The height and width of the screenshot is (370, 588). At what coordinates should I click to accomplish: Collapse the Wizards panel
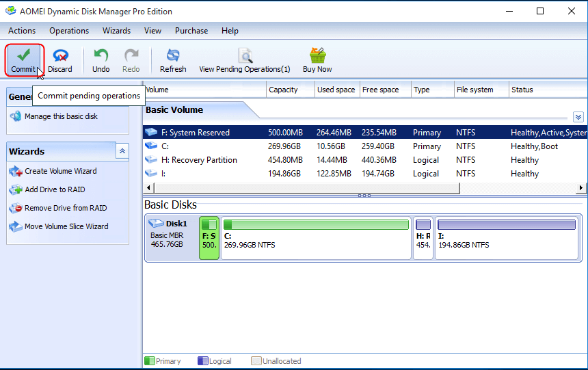tap(122, 151)
